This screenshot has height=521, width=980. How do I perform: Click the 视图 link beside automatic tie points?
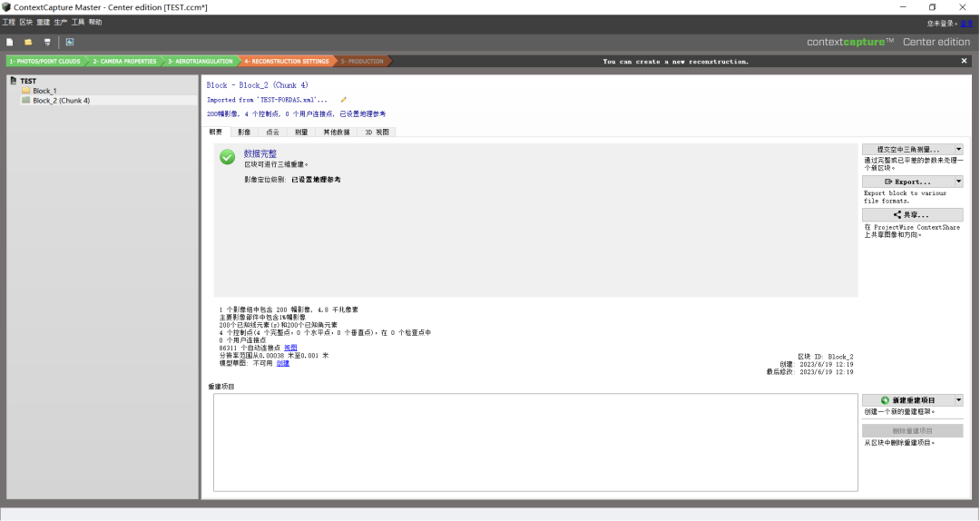(290, 348)
